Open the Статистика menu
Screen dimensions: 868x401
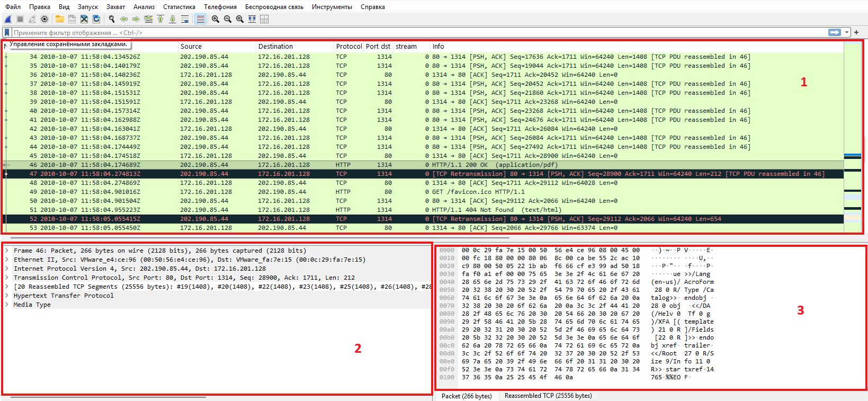click(x=179, y=7)
